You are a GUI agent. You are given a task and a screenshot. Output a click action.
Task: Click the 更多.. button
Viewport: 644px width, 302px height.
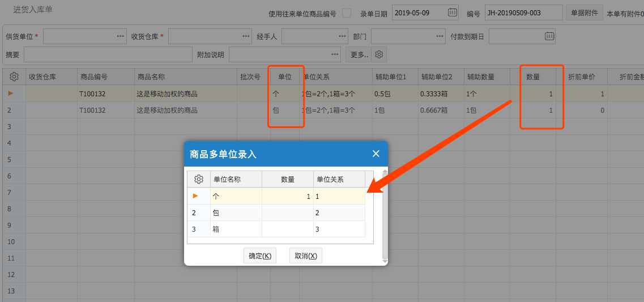[359, 55]
